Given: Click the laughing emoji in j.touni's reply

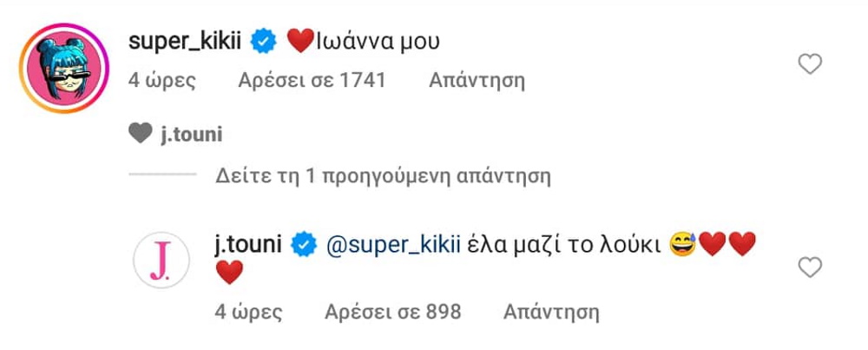Looking at the screenshot, I should [x=682, y=244].
